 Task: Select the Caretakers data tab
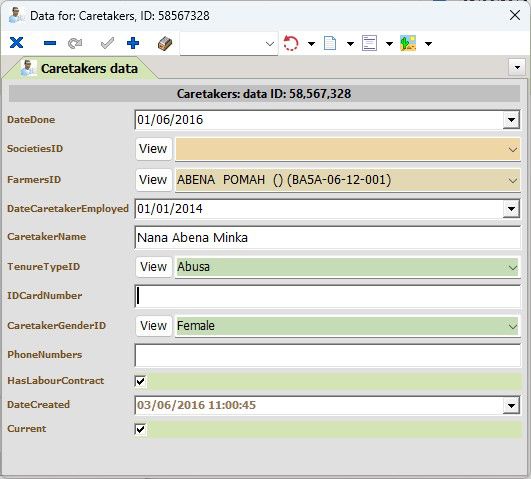81,68
